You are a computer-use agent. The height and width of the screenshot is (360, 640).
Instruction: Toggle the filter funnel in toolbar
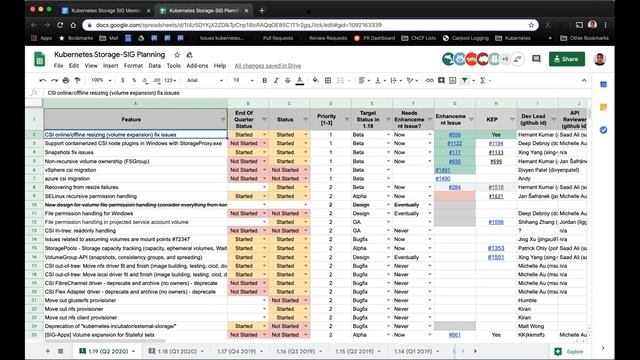click(464, 80)
